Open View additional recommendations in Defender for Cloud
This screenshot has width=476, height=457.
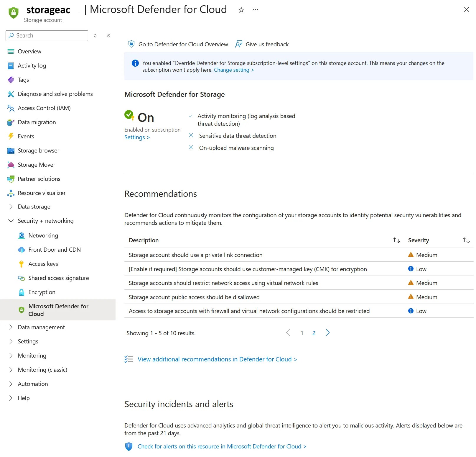(217, 359)
